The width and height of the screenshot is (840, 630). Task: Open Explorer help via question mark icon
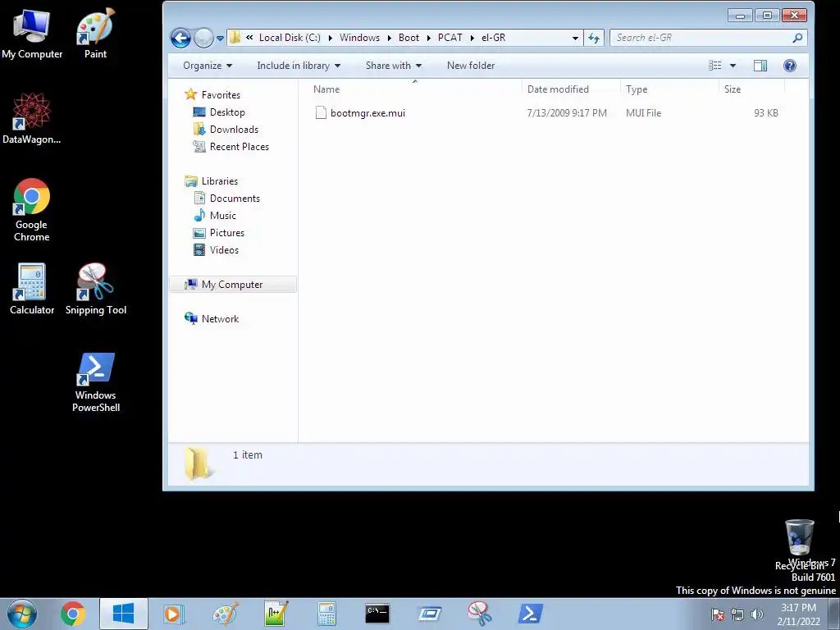point(790,66)
